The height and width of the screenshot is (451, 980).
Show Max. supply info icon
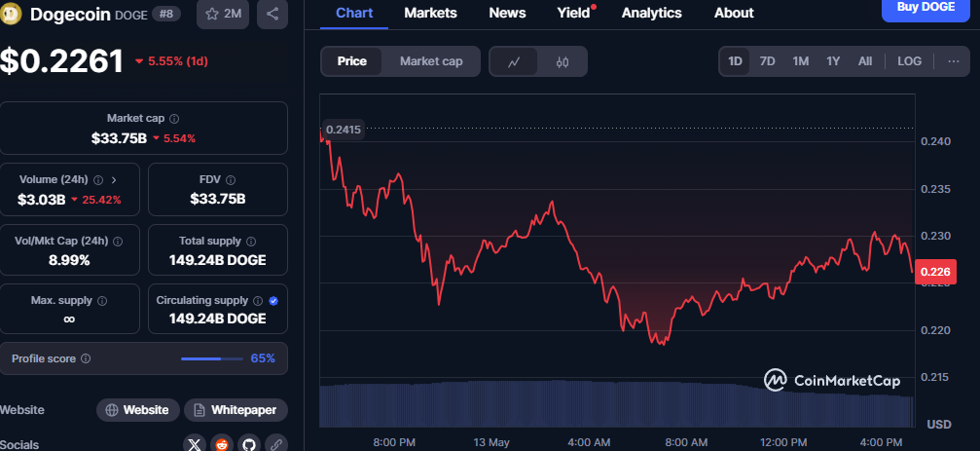tap(102, 301)
